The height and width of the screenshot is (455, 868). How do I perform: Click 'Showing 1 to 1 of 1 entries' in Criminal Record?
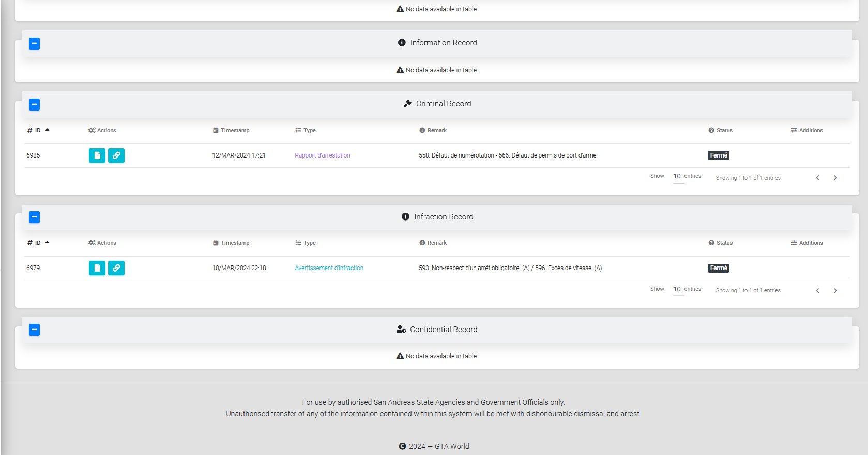(748, 178)
